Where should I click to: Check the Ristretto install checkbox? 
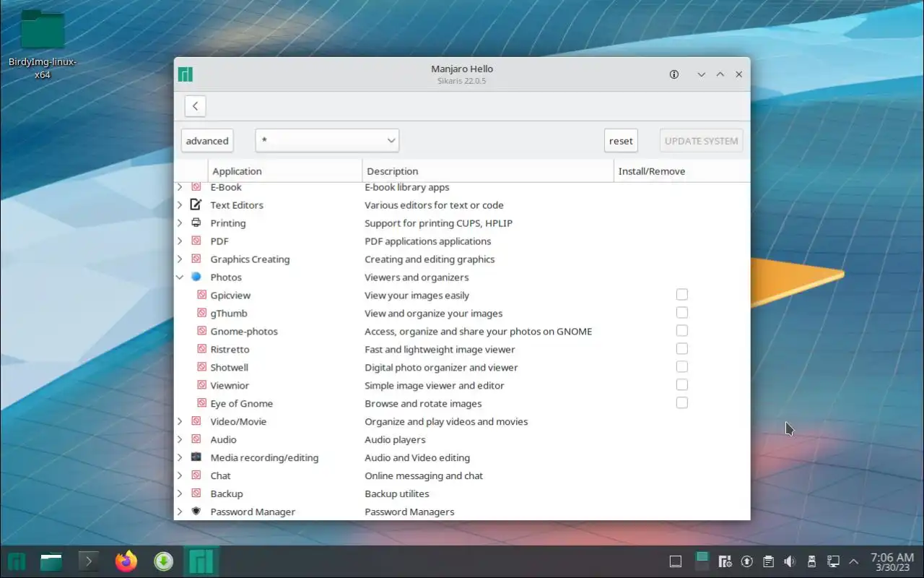(682, 349)
